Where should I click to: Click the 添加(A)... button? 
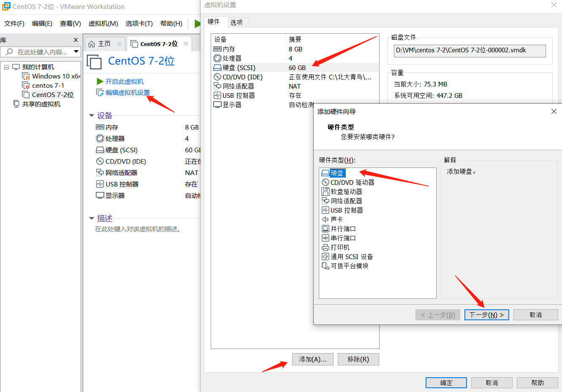pos(313,359)
